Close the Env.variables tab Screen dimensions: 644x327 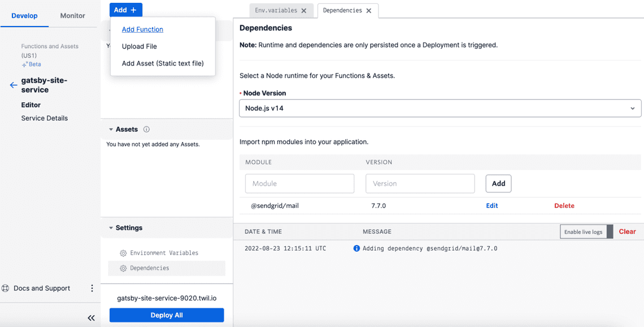pos(304,11)
